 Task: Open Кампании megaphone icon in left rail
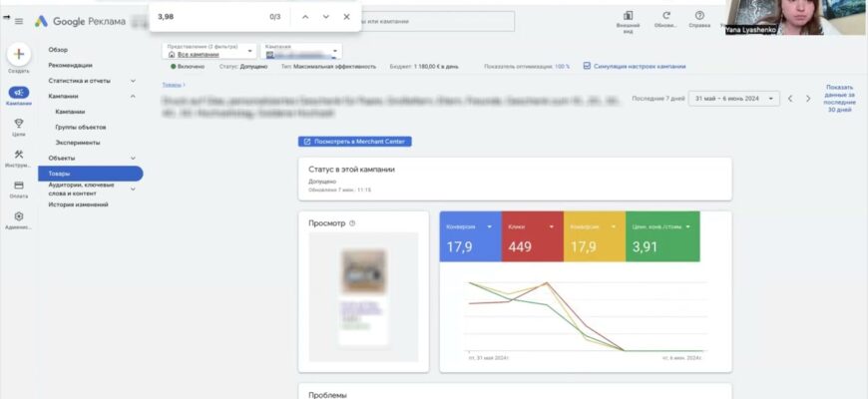click(x=18, y=92)
